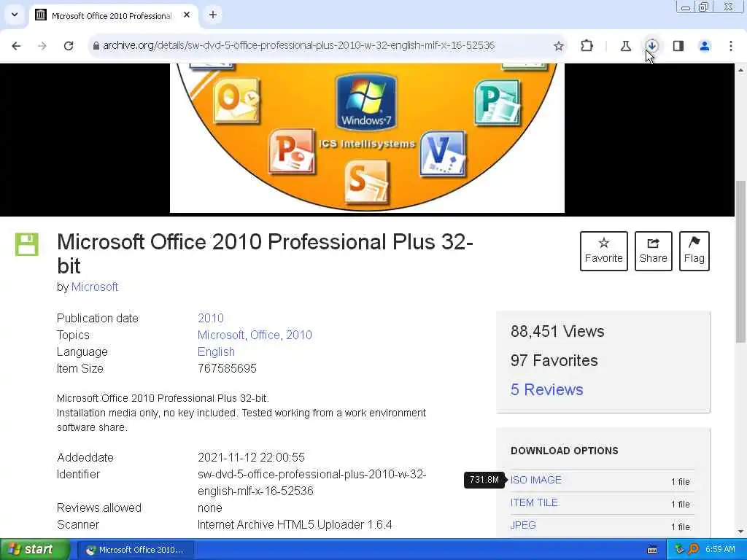The image size is (747, 560).
Task: Open the ITEM TILE download option
Action: (x=534, y=502)
